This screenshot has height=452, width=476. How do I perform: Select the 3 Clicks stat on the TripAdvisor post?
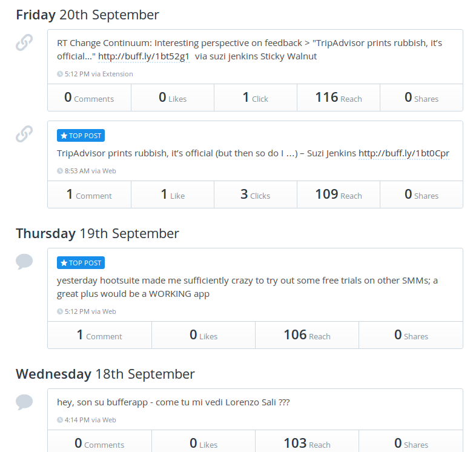(255, 194)
